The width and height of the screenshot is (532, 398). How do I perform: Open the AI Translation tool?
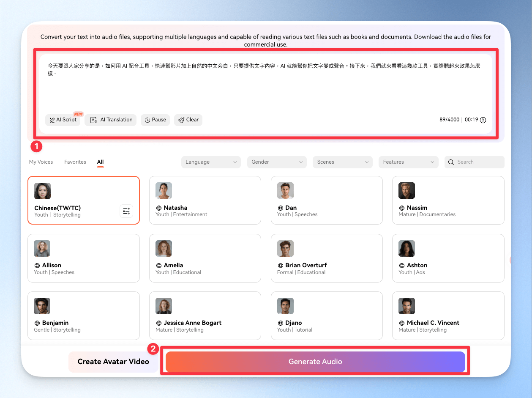point(111,120)
